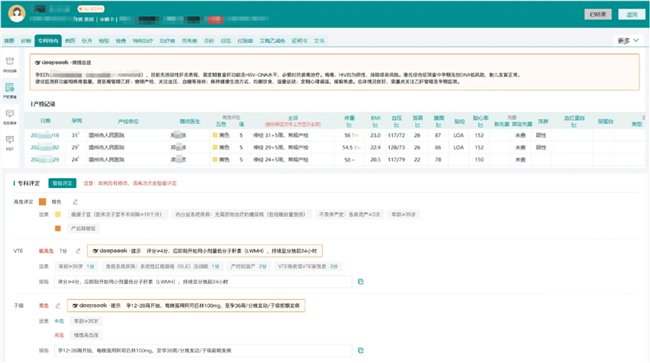Click the chevron arrow beside 更多

[636, 40]
